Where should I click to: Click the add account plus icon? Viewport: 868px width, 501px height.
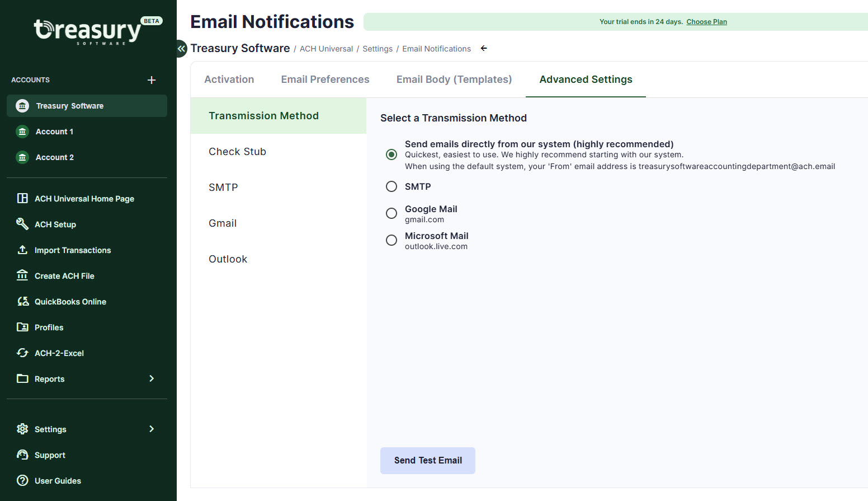coord(152,79)
